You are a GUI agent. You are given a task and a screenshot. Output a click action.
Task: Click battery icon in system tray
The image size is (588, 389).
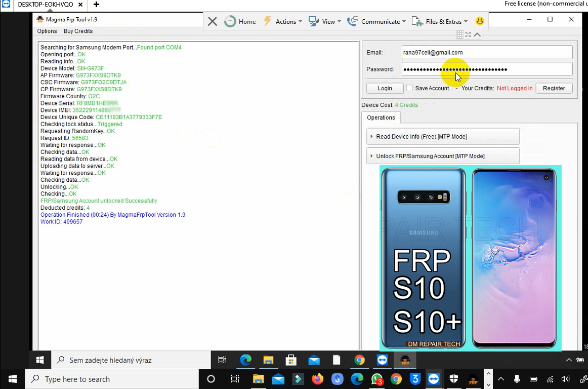coord(533,379)
